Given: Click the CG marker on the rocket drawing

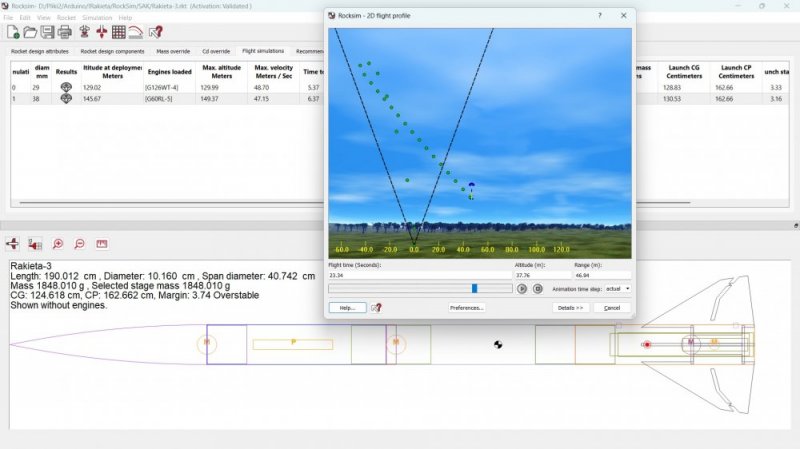Looking at the screenshot, I should tap(498, 345).
